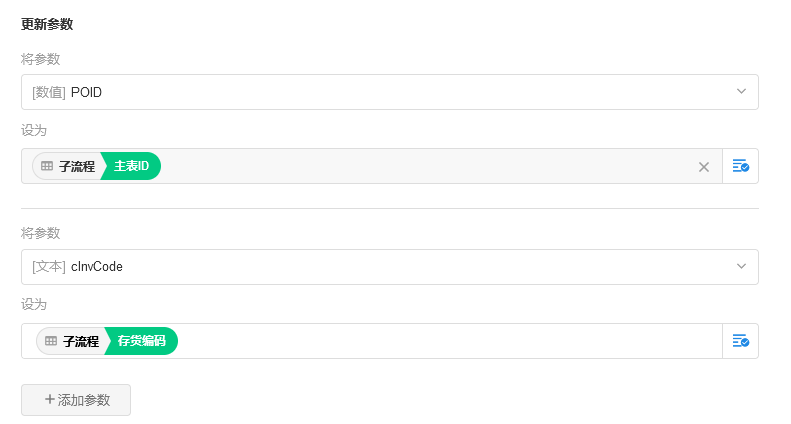Select the green 存货编码 tag

tap(142, 341)
